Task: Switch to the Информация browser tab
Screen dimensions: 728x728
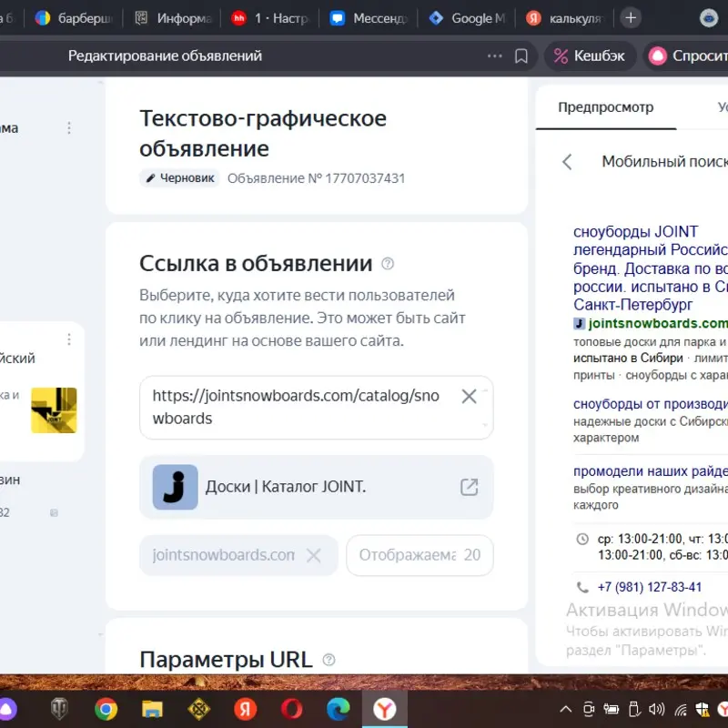Action: (x=174, y=18)
